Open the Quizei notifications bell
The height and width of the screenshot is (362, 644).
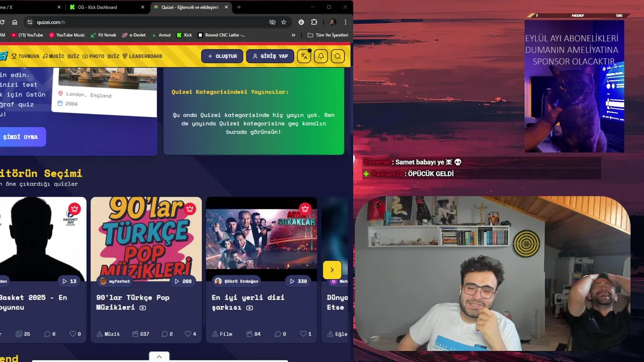point(321,56)
